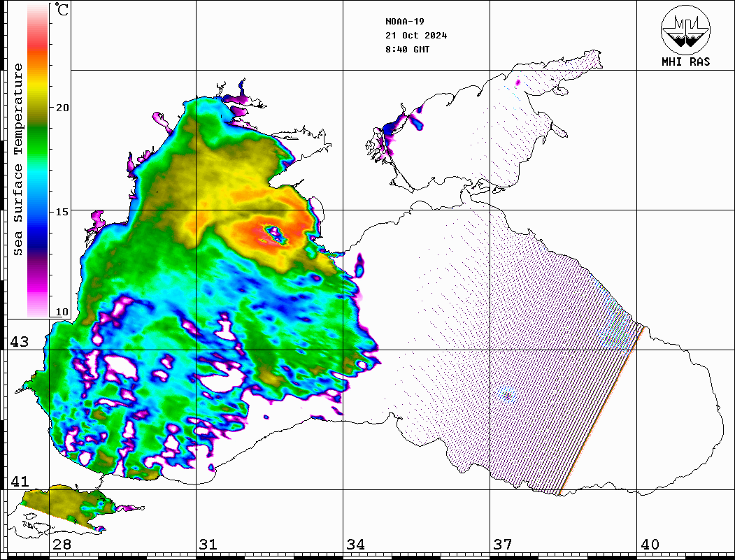Click the '10' tick on temperature scale
The height and width of the screenshot is (560, 735).
coord(62,312)
